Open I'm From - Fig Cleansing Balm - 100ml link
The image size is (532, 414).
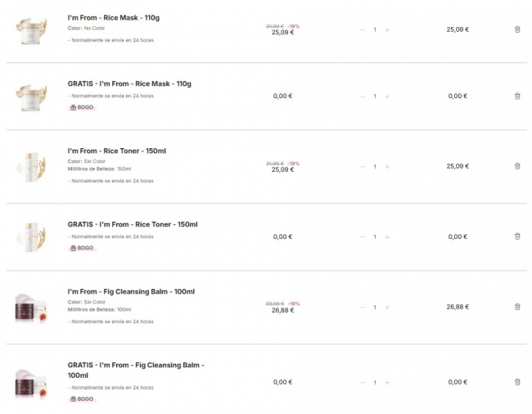131,291
